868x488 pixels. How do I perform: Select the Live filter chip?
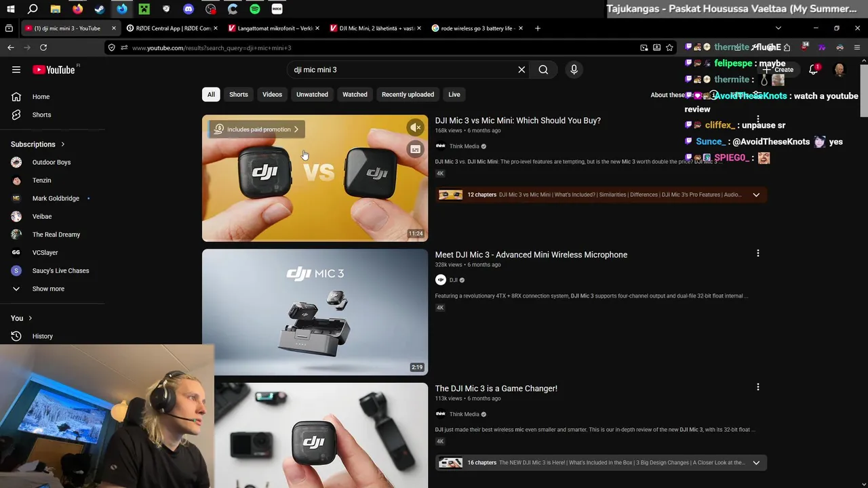click(x=454, y=94)
